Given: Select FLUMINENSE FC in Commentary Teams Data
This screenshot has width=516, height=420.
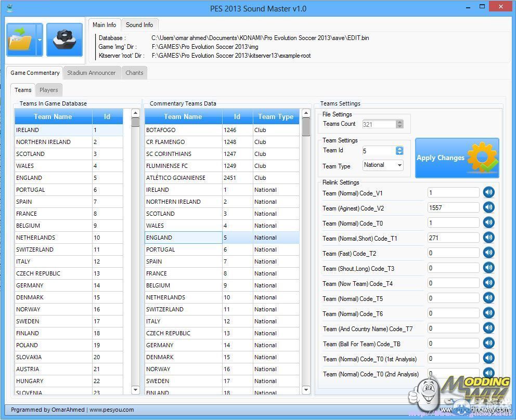Looking at the screenshot, I should (222, 166).
